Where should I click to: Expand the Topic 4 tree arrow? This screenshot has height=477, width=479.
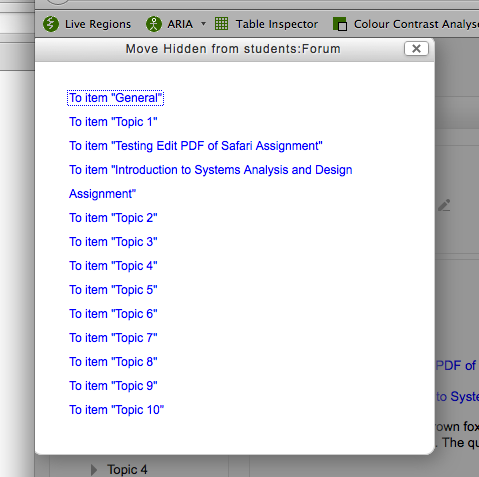pyautogui.click(x=94, y=470)
